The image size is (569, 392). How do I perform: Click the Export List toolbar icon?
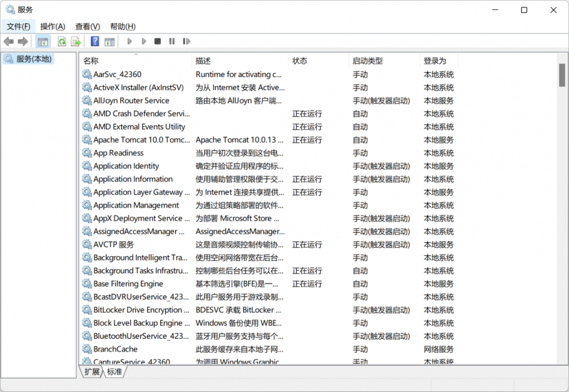pyautogui.click(x=76, y=41)
